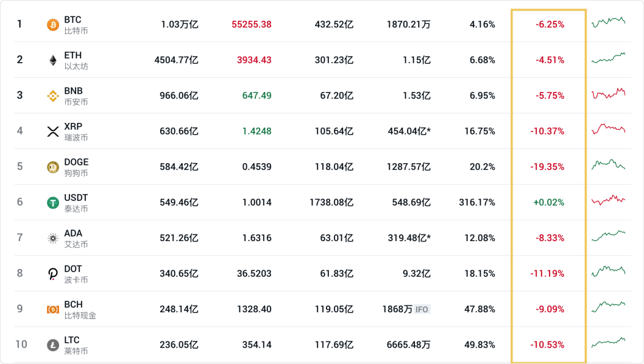Click the Bitcoin orange coin icon
This screenshot has width=644, height=364.
point(53,25)
